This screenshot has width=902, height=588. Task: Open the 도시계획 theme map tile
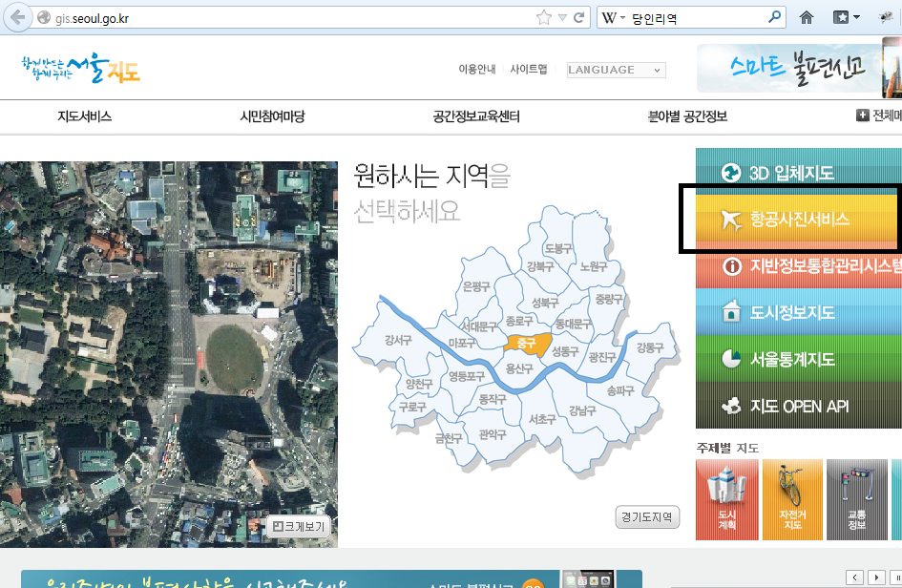pyautogui.click(x=726, y=498)
